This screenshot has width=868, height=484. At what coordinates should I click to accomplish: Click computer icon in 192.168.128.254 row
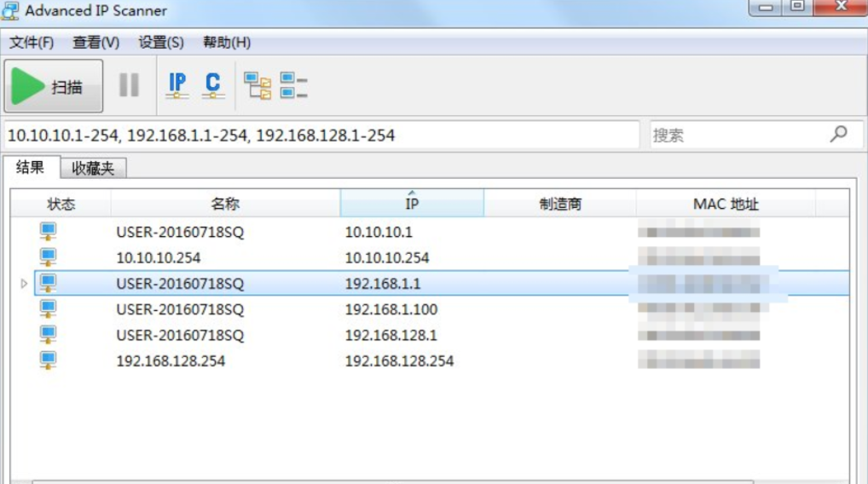pyautogui.click(x=48, y=361)
